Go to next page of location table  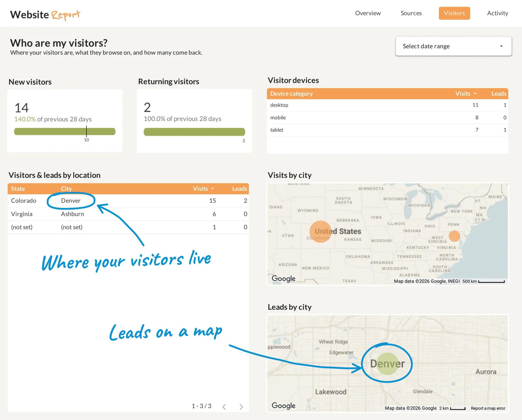pos(241,407)
